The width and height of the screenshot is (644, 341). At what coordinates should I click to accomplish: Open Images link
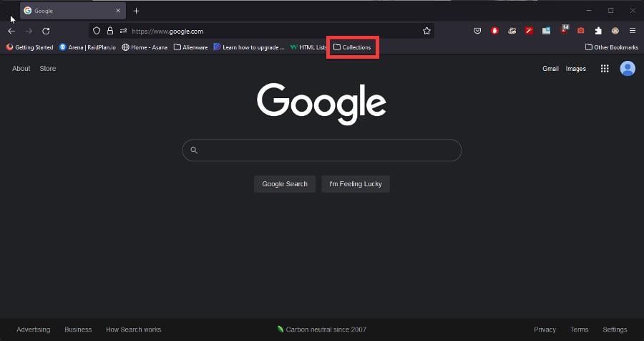click(576, 69)
